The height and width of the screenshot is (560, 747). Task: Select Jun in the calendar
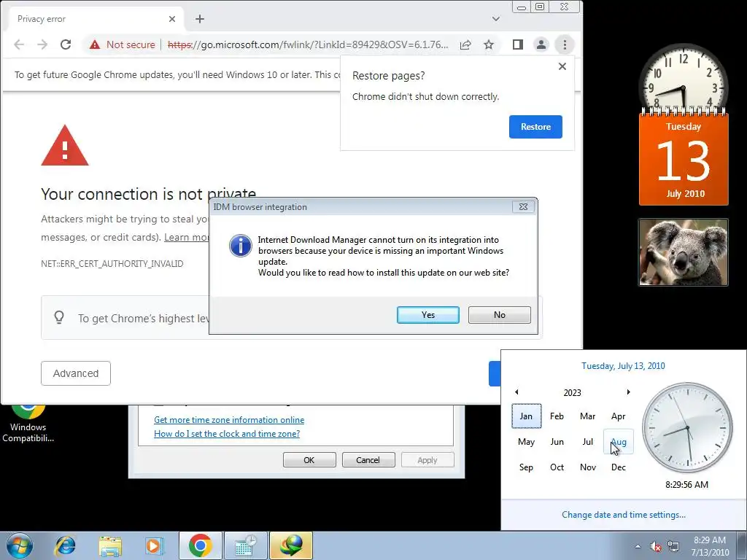point(557,442)
